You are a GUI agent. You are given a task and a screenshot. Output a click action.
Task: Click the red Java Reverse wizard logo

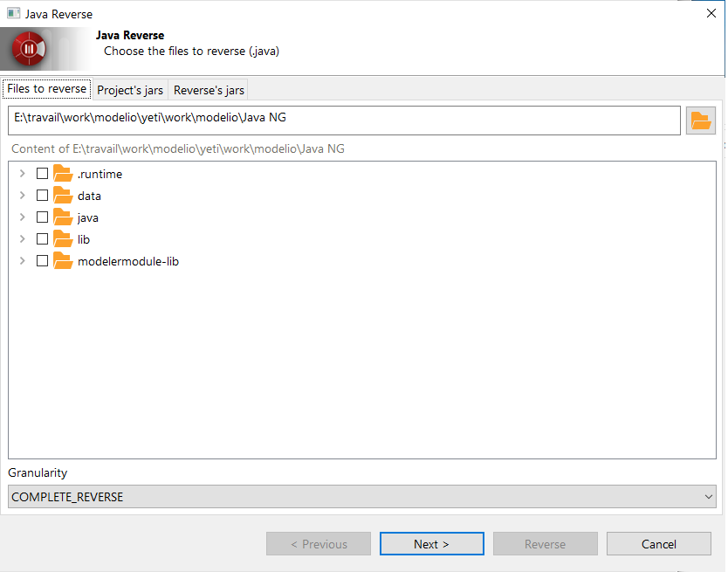pos(29,49)
